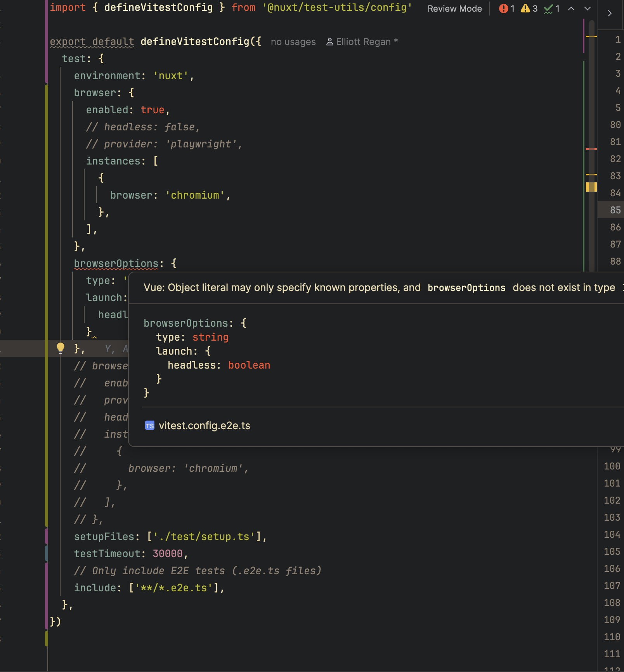Click the commented browser: 'chromium' line
The height and width of the screenshot is (672, 624).
tap(161, 468)
